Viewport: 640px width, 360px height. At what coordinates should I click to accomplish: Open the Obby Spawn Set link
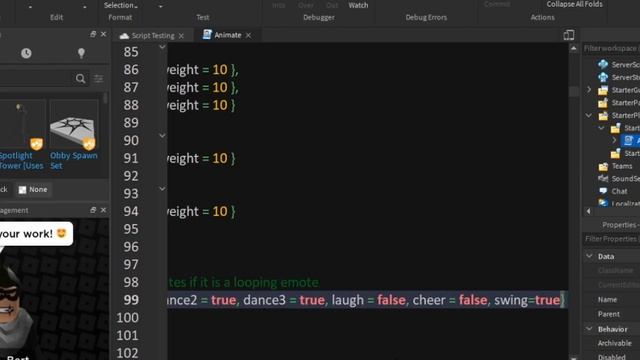73,160
